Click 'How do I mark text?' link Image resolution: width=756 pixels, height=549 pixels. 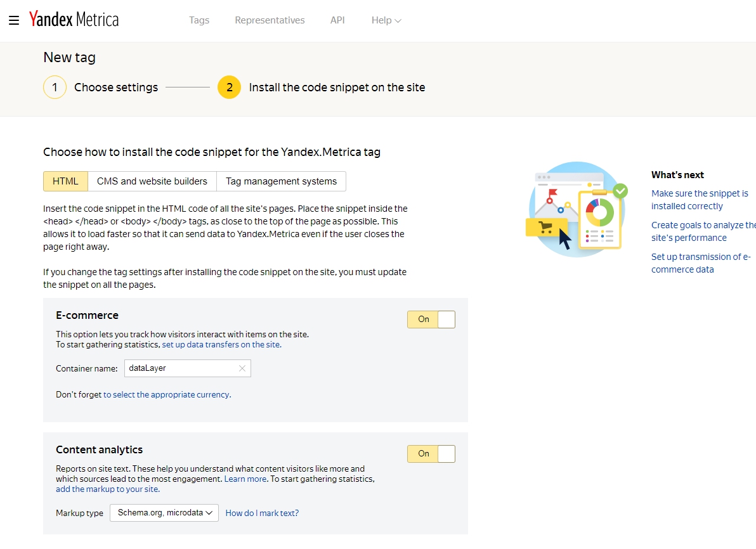262,513
